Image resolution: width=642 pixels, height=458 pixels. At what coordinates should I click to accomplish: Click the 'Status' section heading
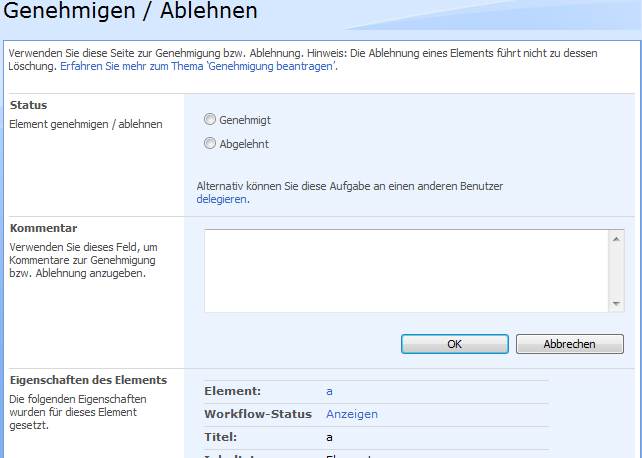pos(28,105)
